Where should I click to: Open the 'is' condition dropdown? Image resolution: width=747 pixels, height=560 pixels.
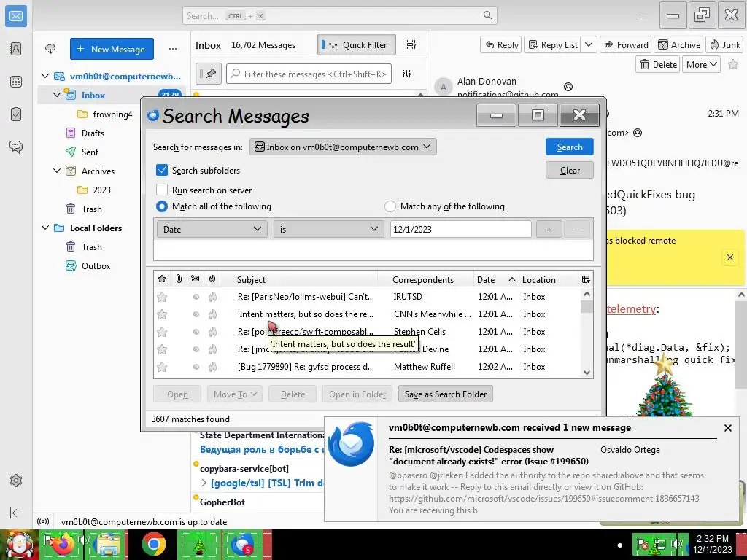pos(328,229)
